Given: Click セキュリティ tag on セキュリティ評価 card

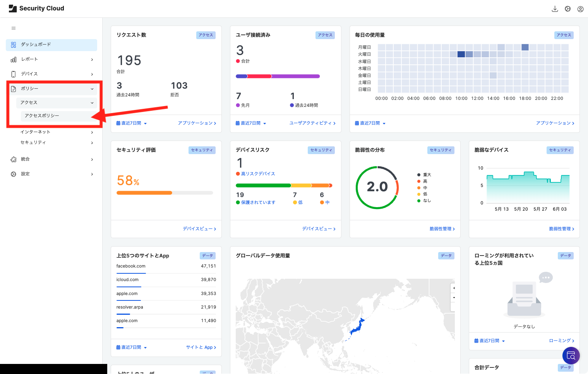Looking at the screenshot, I should [x=202, y=150].
